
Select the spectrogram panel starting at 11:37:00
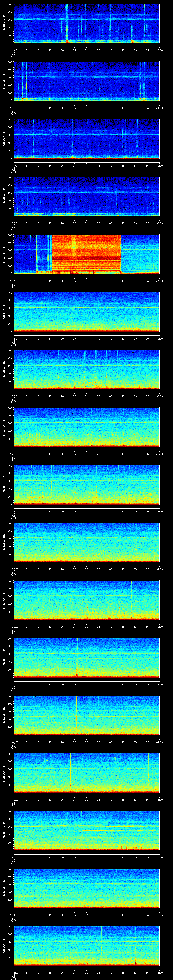click(87, 485)
